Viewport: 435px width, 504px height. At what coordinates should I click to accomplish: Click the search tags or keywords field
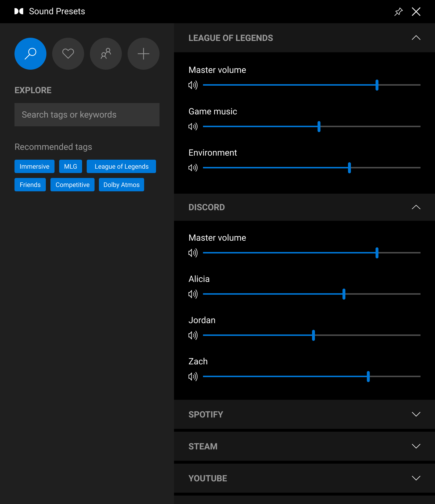coord(87,115)
